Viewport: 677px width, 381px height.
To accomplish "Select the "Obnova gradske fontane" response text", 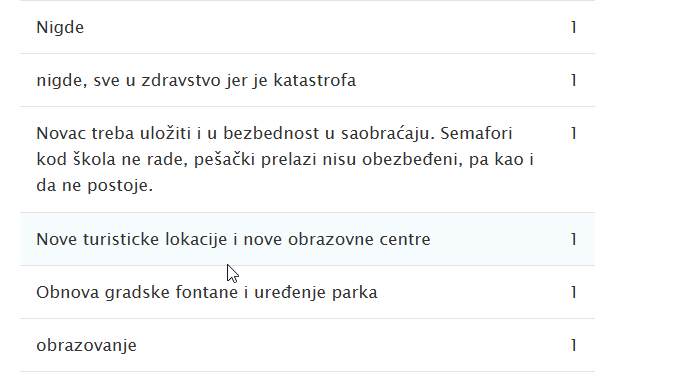I will pos(207,292).
